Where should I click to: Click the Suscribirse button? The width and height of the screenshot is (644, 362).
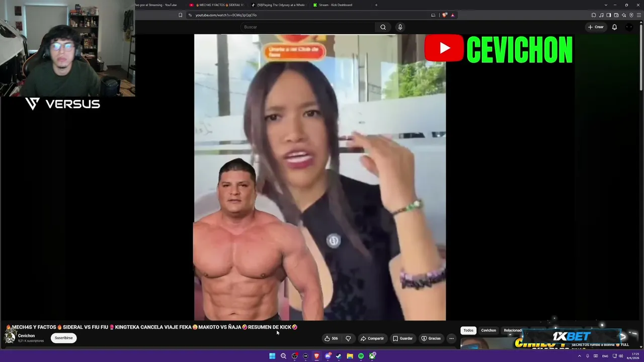[64, 338]
